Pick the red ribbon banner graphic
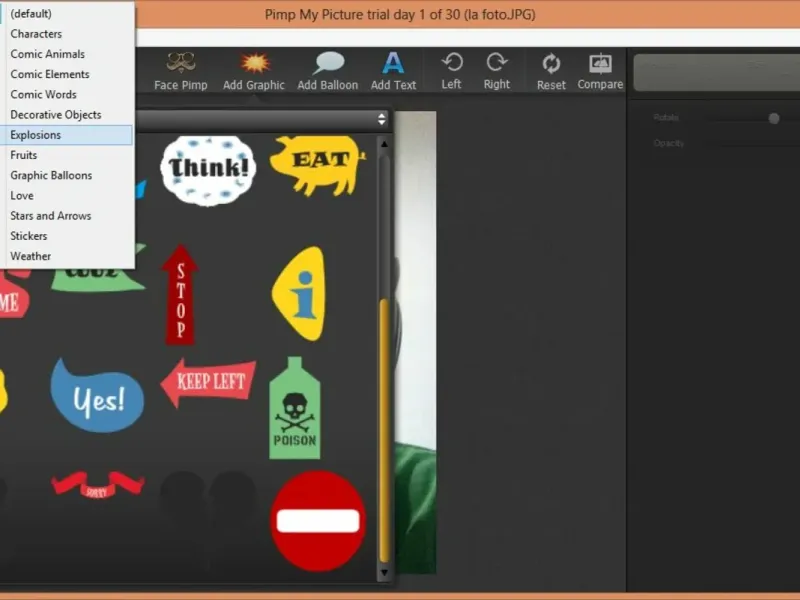Viewport: 800px width, 600px height. click(97, 484)
